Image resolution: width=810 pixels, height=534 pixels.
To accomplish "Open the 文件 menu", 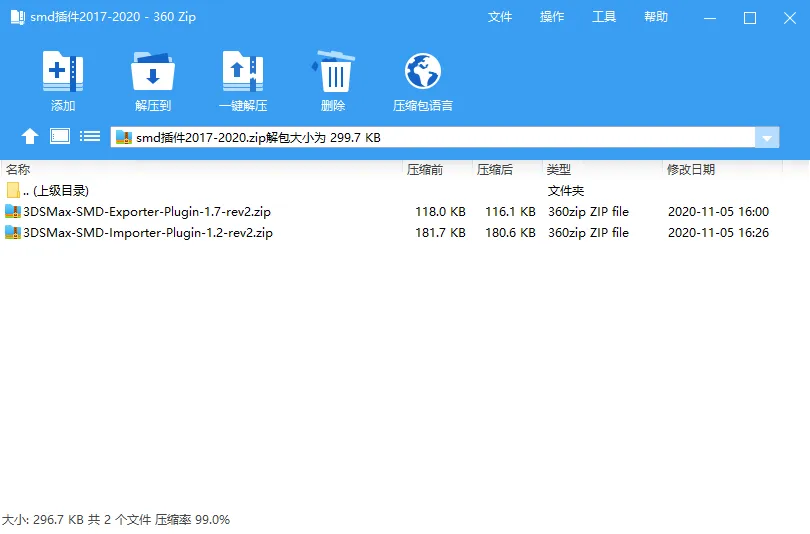I will pyautogui.click(x=500, y=17).
